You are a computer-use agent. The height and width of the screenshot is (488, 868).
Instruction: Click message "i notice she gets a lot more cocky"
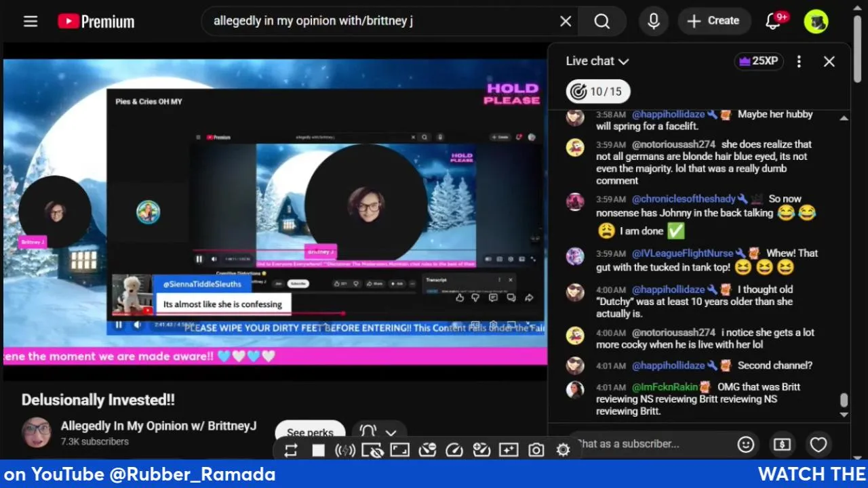click(705, 339)
